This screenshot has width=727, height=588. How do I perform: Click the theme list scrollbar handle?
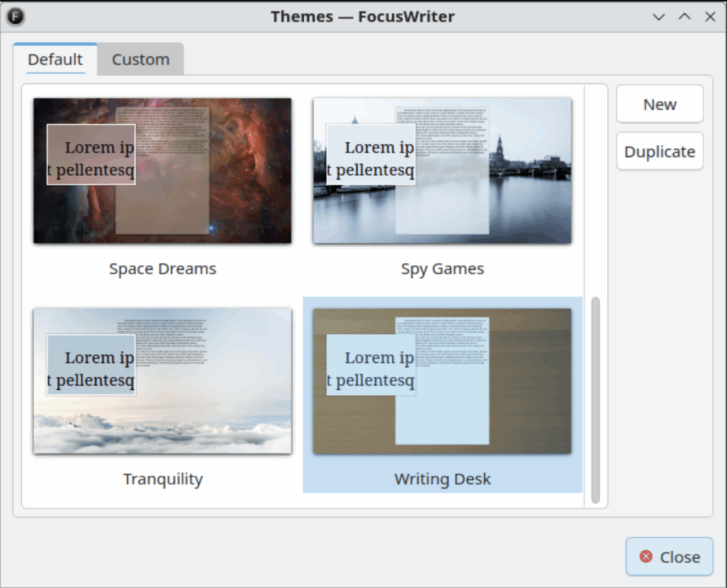[x=596, y=401]
